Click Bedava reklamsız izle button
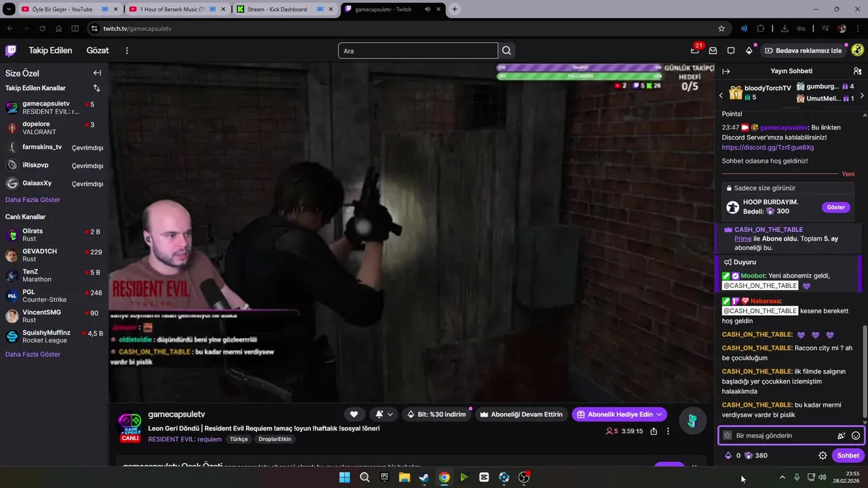Image resolution: width=868 pixels, height=488 pixels. pyautogui.click(x=804, y=50)
